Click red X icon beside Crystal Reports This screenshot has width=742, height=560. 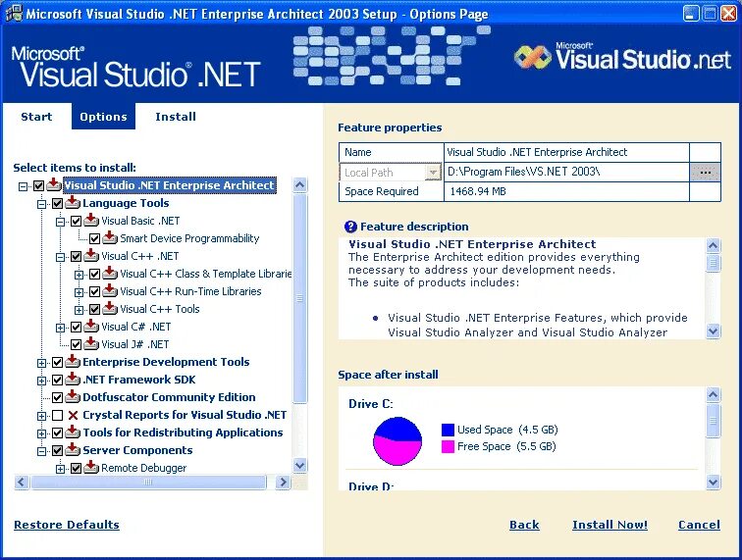click(73, 415)
